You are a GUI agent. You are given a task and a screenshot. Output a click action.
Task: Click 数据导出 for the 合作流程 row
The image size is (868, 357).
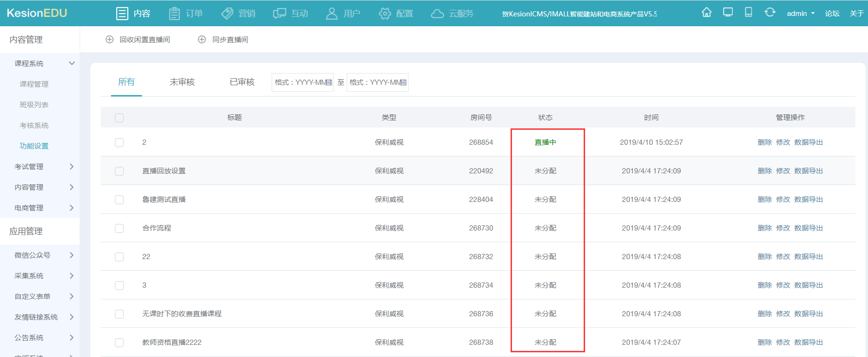tap(809, 228)
